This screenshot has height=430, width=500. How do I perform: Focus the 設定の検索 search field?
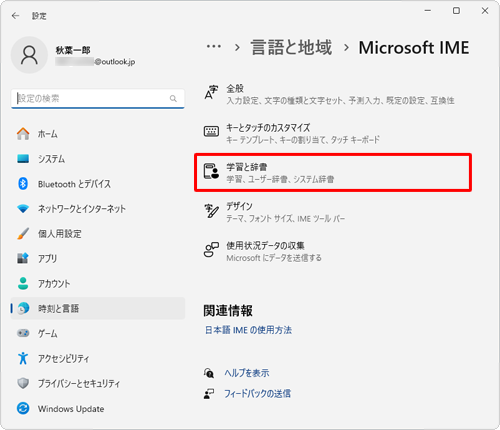click(x=98, y=98)
